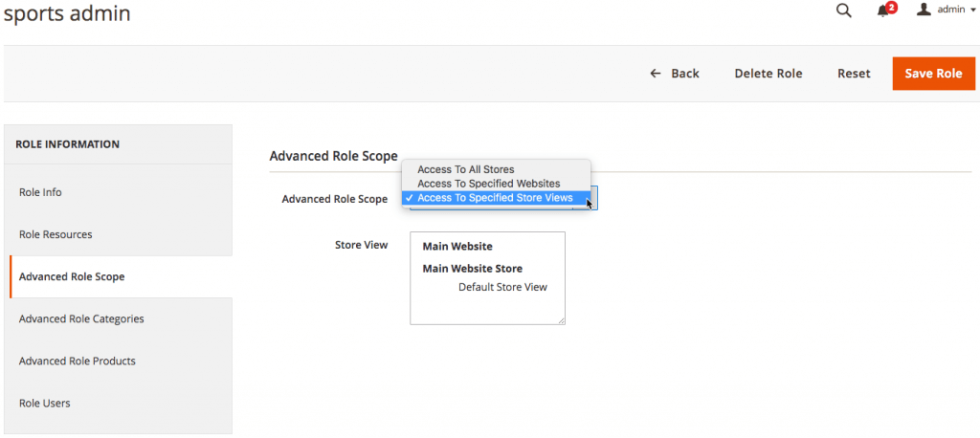Viewport: 980px width, 438px height.
Task: Switch to the Role Users tab
Action: point(44,403)
